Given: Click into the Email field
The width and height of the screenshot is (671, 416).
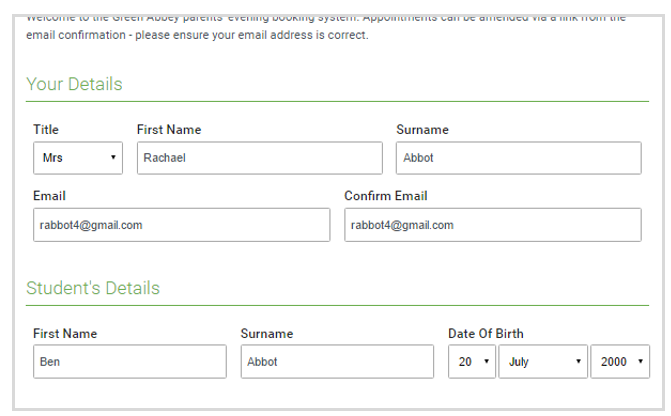Looking at the screenshot, I should tap(181, 225).
